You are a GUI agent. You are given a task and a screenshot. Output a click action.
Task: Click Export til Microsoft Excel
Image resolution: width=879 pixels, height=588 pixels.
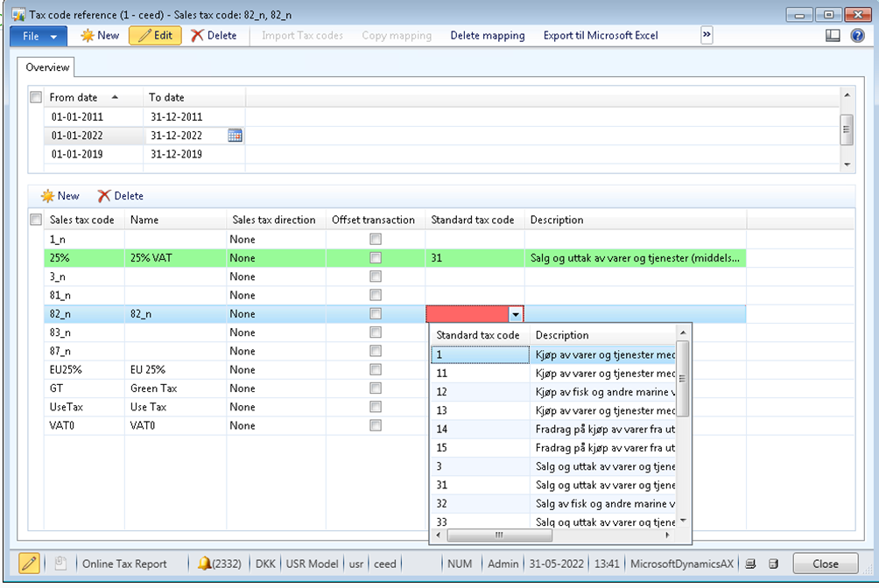pos(601,35)
